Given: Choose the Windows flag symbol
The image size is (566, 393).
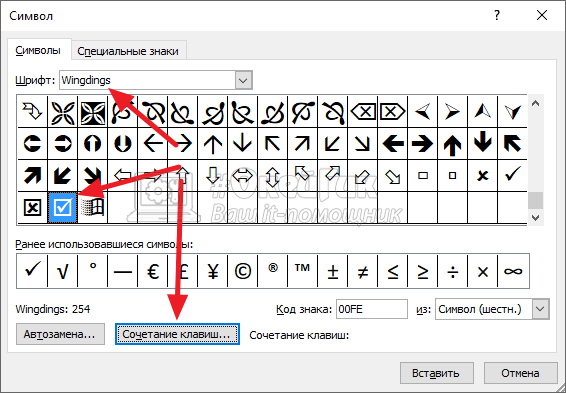Looking at the screenshot, I should click(92, 207).
